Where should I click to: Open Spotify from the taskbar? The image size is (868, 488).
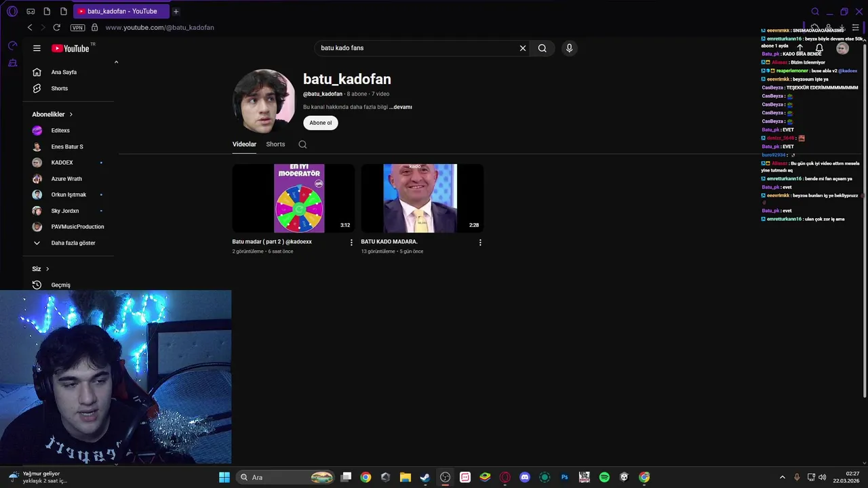coord(604,477)
